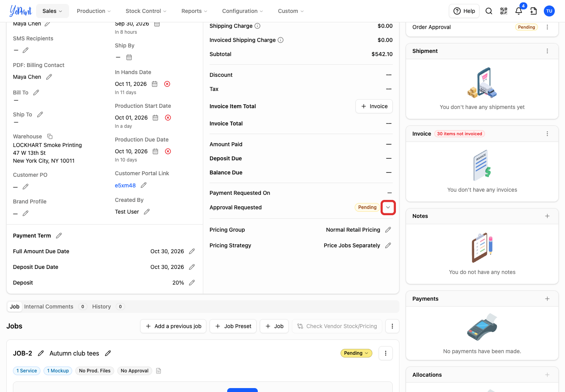This screenshot has height=392, width=565.
Task: Open the Custom menu
Action: tap(291, 11)
